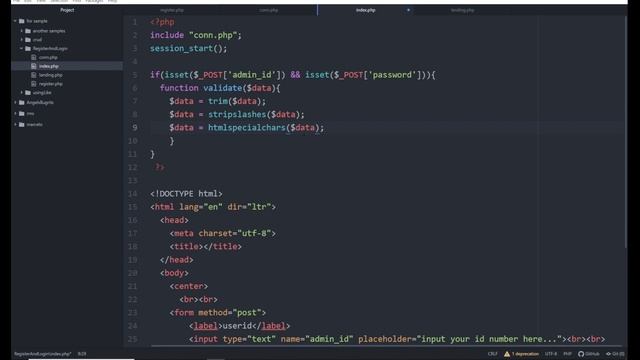640x360 pixels.
Task: Click the register.php file icon in tree
Action: pyautogui.click(x=34, y=84)
